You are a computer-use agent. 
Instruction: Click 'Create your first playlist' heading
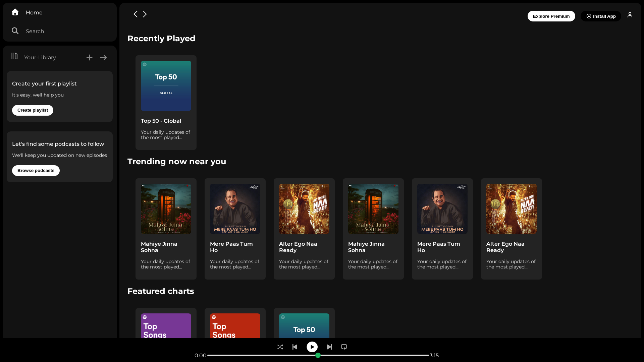click(44, 84)
